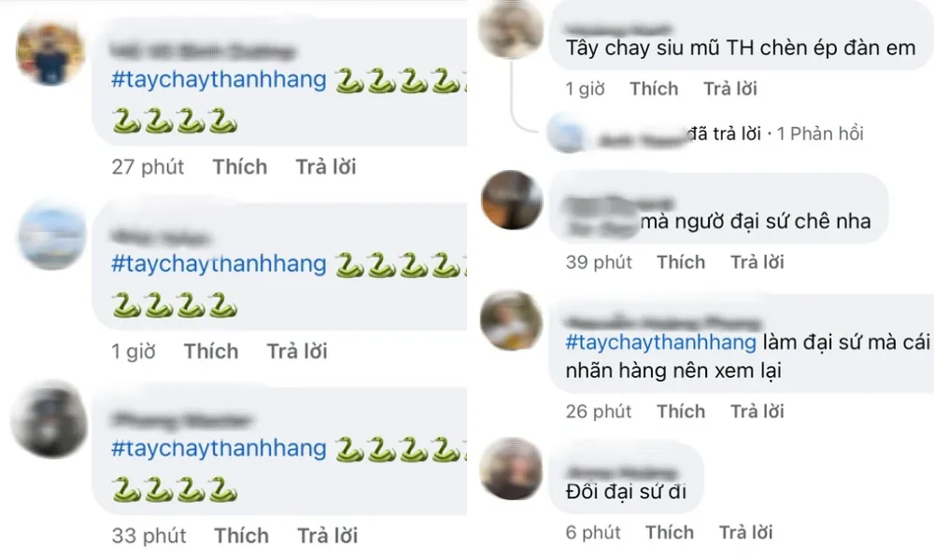Image resolution: width=934 pixels, height=560 pixels.
Task: Like the 'Tây chay siu mũ' comment
Action: point(654,89)
